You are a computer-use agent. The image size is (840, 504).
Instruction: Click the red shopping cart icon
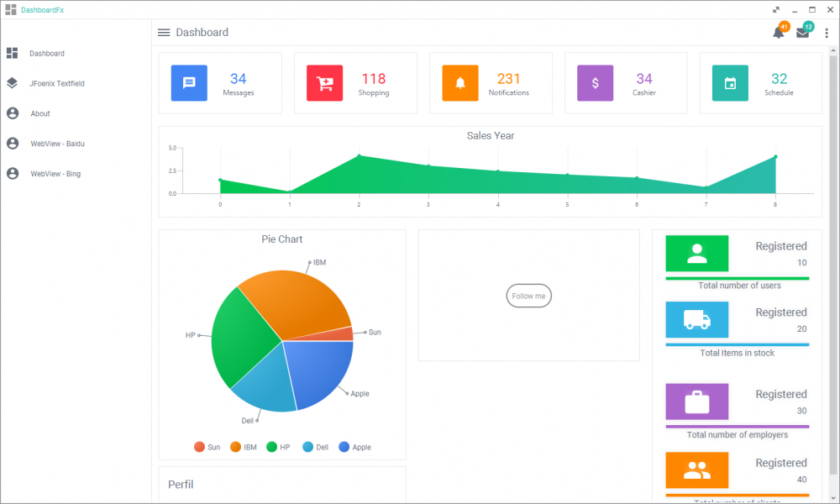click(324, 83)
